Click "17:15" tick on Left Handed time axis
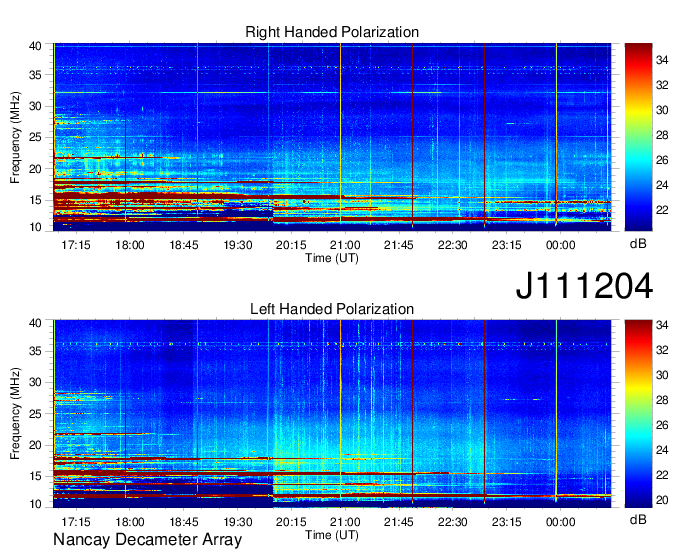680x552 pixels. [x=76, y=522]
